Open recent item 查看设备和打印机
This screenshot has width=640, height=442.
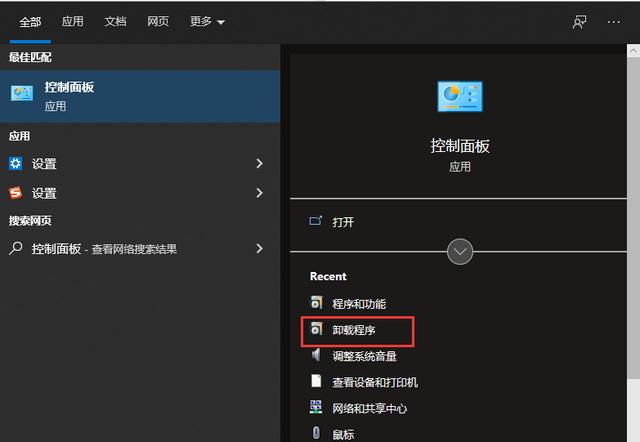[375, 382]
